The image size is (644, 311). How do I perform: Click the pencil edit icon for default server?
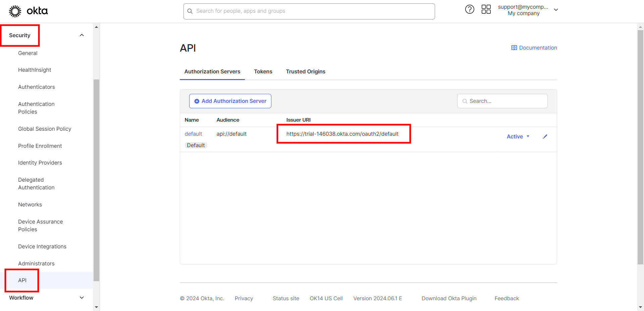545,136
